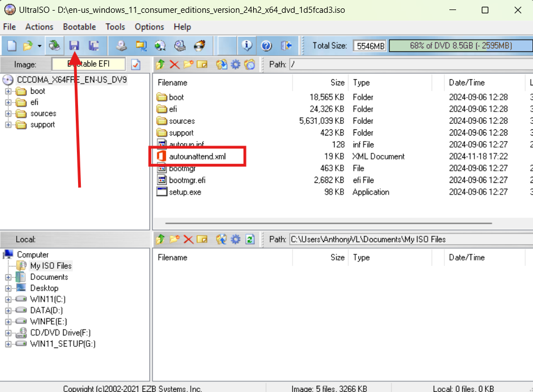Expand the Documents node in Local tree

coord(8,277)
